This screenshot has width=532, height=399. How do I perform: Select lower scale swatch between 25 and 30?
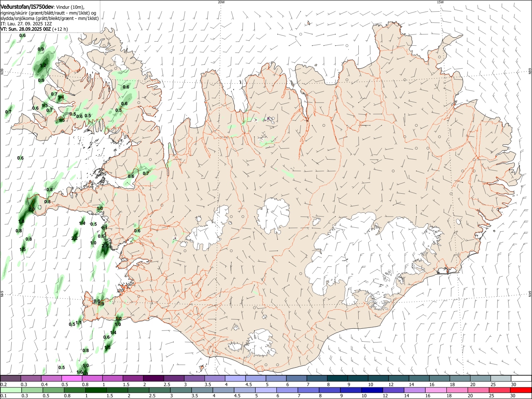[x=500, y=390]
